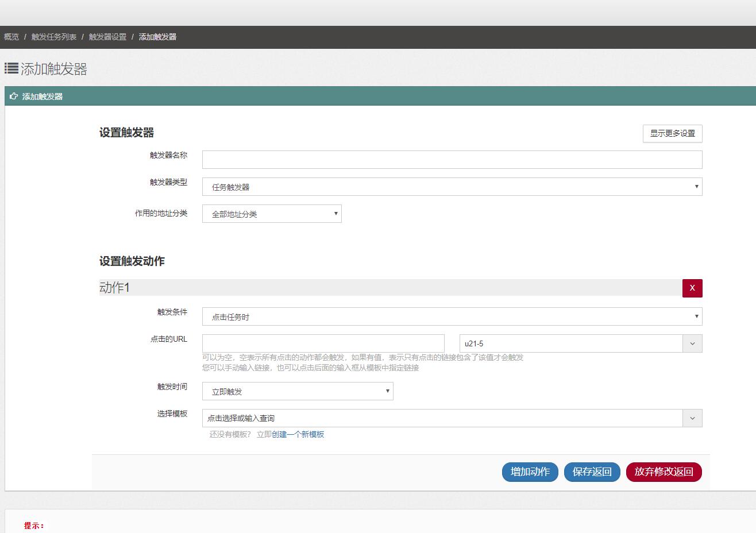Click the 增加动作 button
The width and height of the screenshot is (756, 533).
coord(530,472)
